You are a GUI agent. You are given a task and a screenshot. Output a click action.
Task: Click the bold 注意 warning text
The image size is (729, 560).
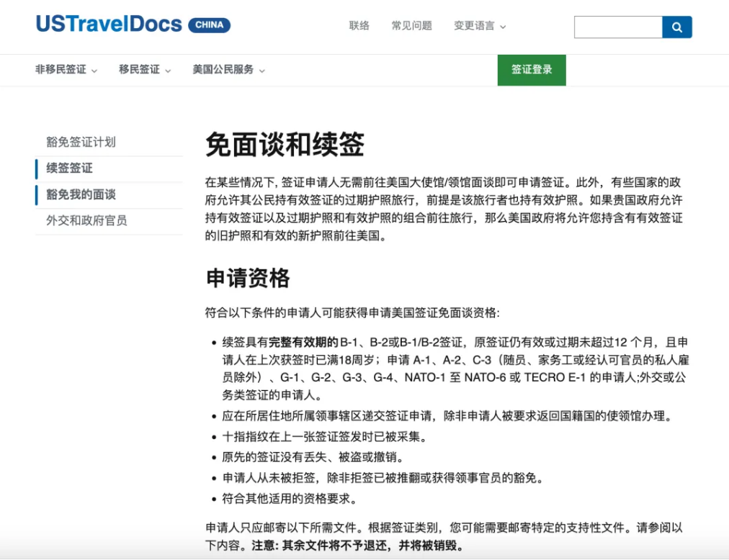pos(262,546)
